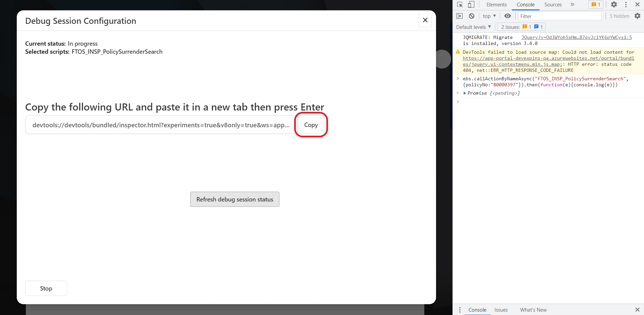Switch to the Sources tab
Viewport: 644px width, 315px height.
[553, 5]
